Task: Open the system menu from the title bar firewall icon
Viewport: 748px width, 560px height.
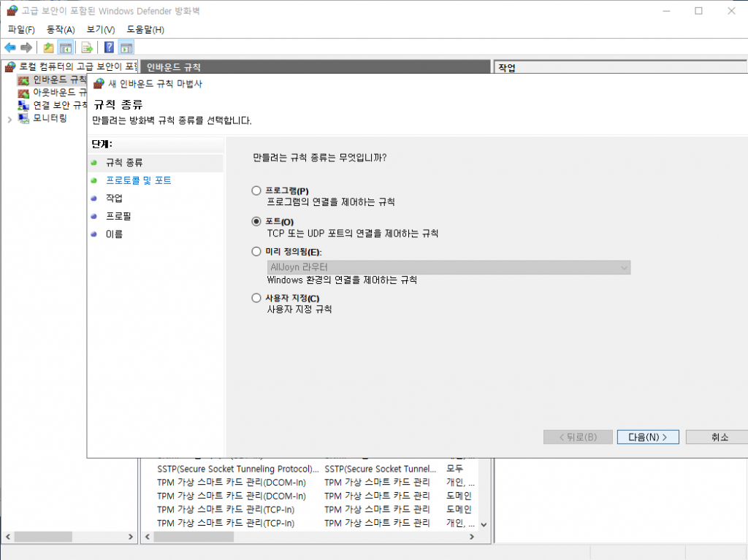Action: (12, 10)
